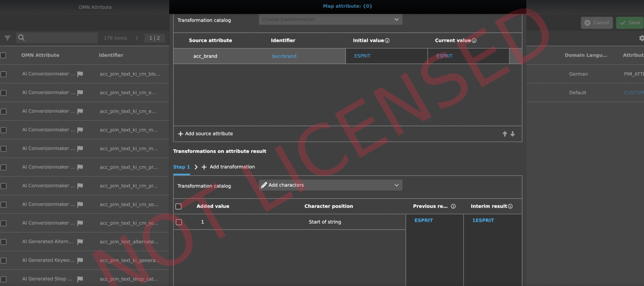Go to previous page of items
Viewport: 644px width, 286px height.
137,38
